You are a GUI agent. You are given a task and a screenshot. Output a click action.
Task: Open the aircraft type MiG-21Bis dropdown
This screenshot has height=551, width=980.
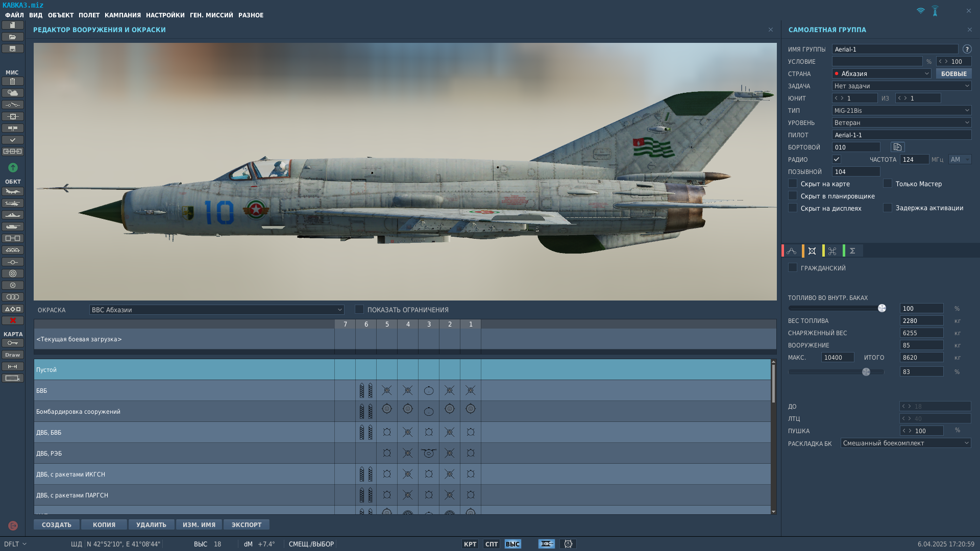[901, 111]
